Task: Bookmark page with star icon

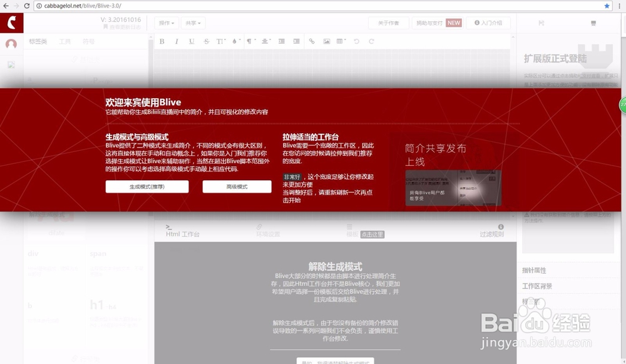Action: (x=607, y=6)
